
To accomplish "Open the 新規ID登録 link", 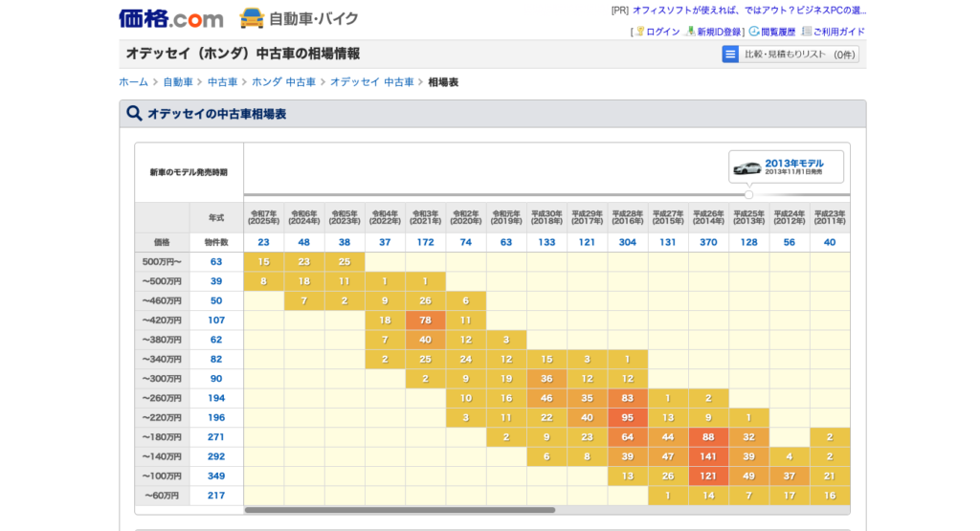I will tap(719, 32).
